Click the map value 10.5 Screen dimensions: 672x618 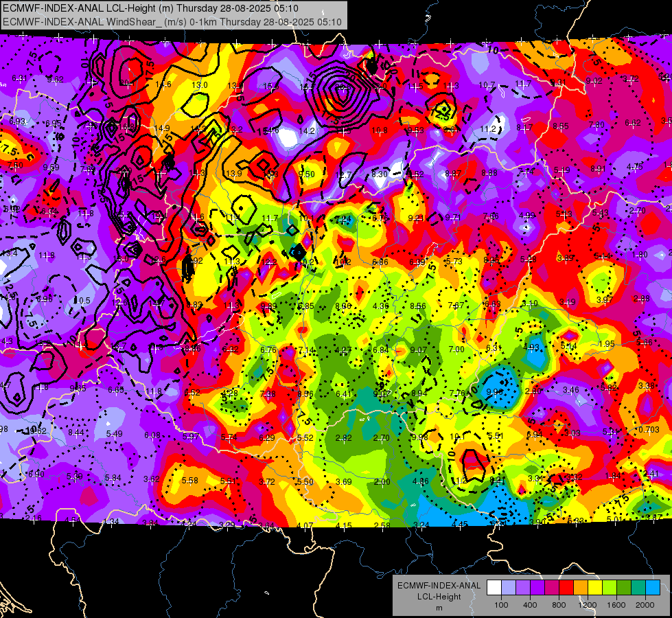pos(83,300)
